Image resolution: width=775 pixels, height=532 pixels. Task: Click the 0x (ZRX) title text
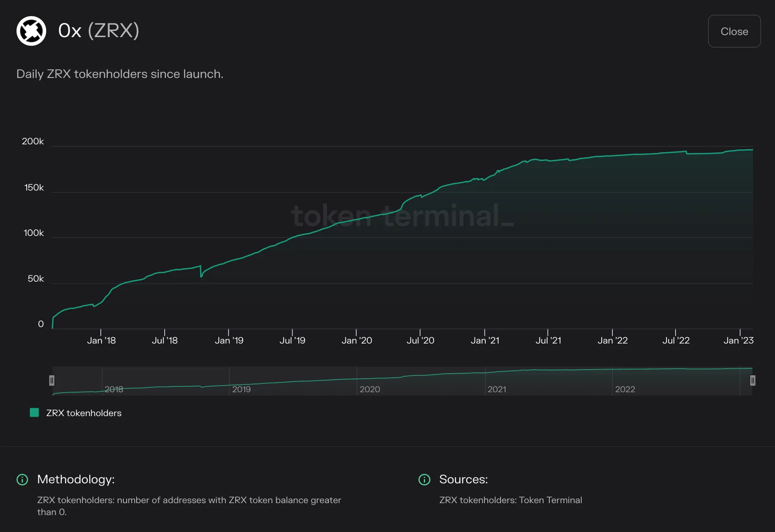pyautogui.click(x=99, y=31)
